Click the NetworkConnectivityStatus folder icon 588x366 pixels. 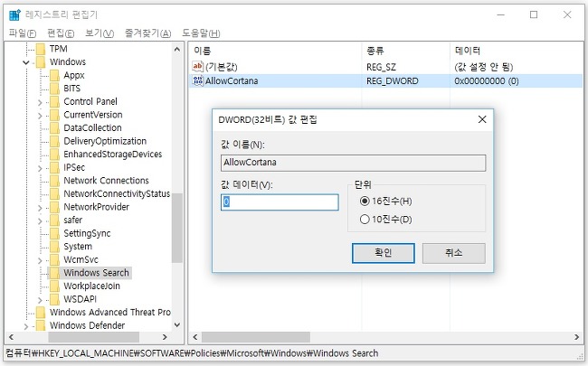[x=55, y=193]
